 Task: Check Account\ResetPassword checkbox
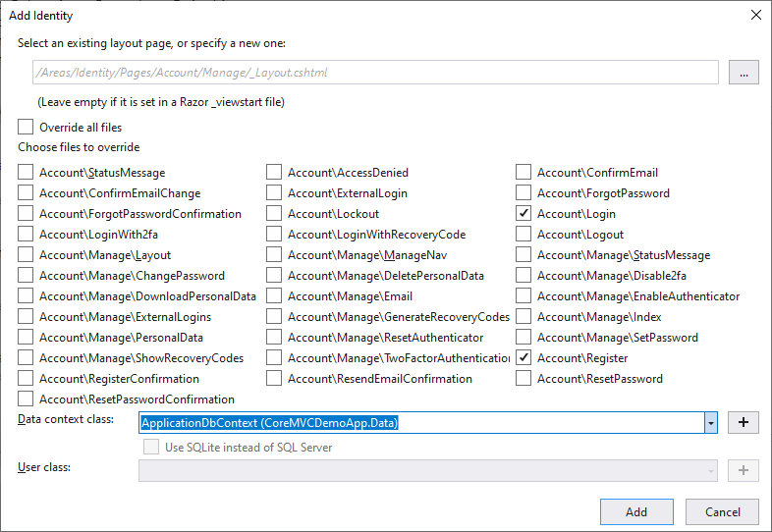(524, 379)
